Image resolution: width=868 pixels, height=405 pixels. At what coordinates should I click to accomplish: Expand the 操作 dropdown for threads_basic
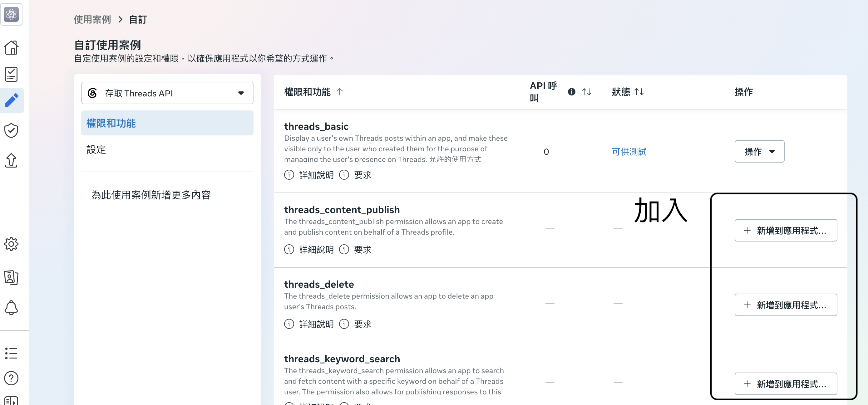point(759,152)
